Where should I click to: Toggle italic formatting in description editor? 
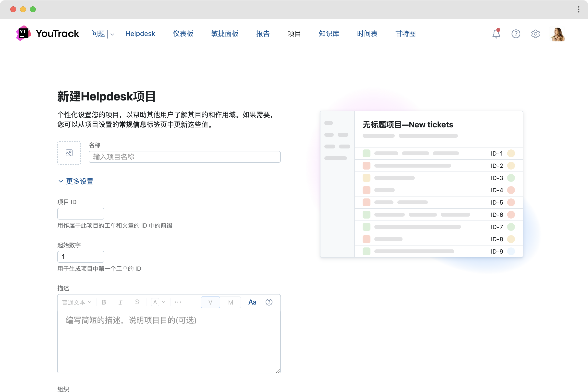click(x=120, y=302)
